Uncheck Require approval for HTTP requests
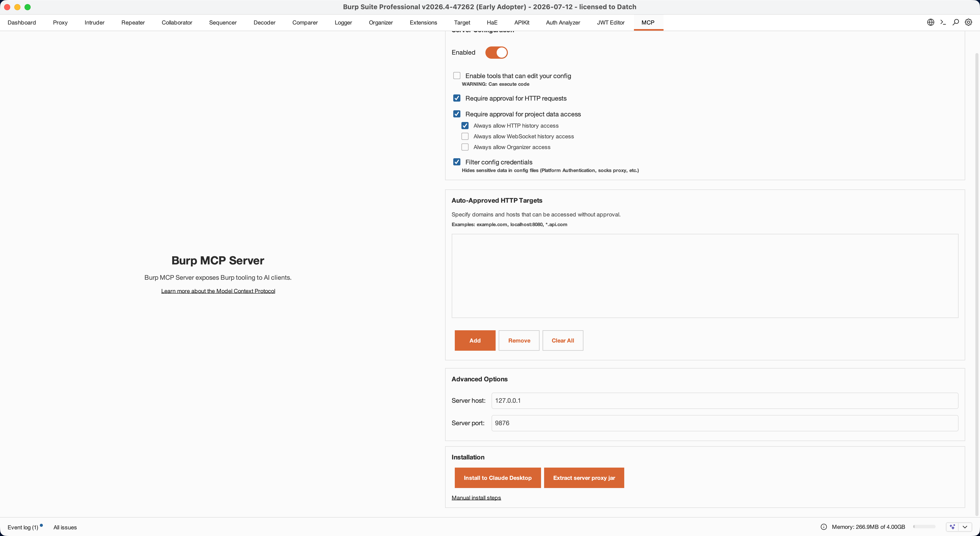The image size is (980, 536). [x=457, y=98]
